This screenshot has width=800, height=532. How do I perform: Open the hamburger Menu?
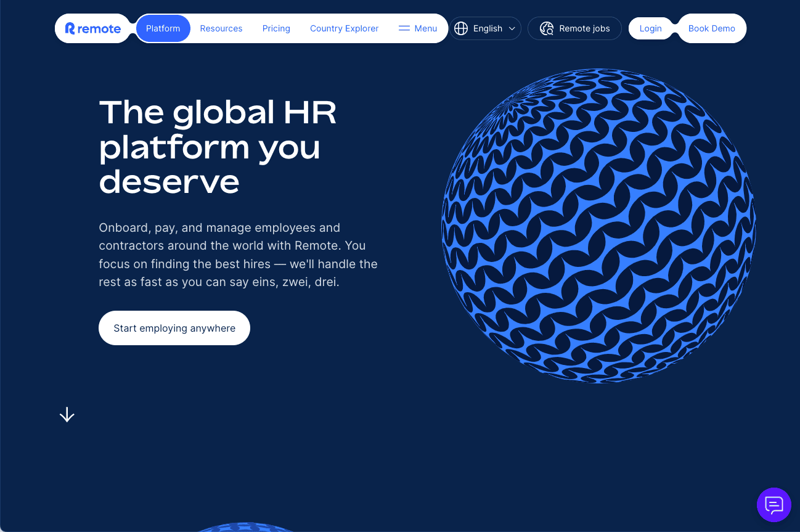tap(418, 28)
